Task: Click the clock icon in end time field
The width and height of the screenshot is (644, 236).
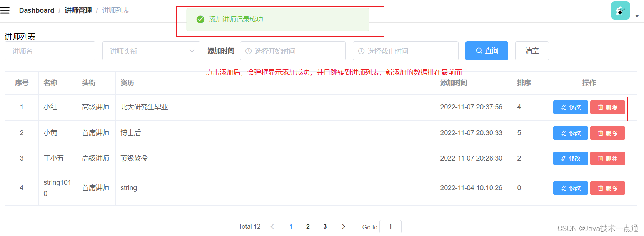Action: click(x=361, y=51)
